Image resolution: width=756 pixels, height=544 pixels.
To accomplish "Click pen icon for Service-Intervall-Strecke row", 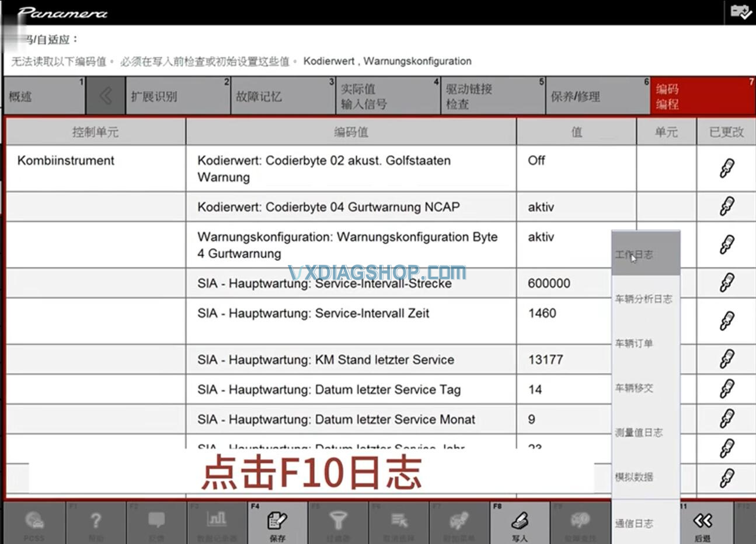I will (x=726, y=283).
